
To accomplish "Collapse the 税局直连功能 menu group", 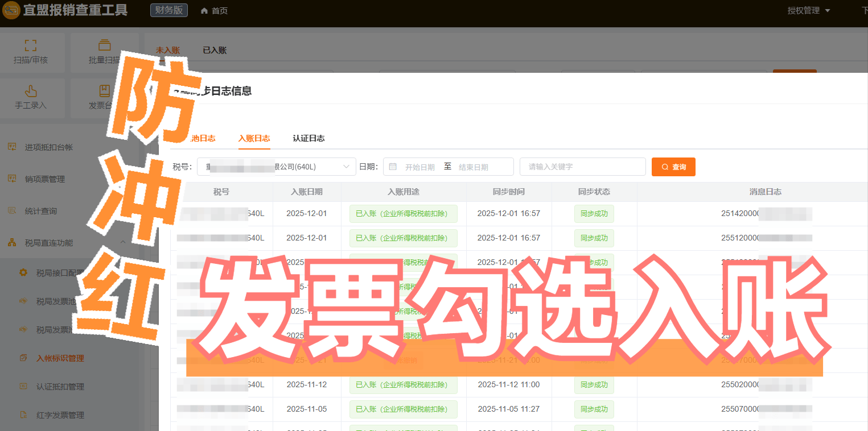I will point(123,243).
